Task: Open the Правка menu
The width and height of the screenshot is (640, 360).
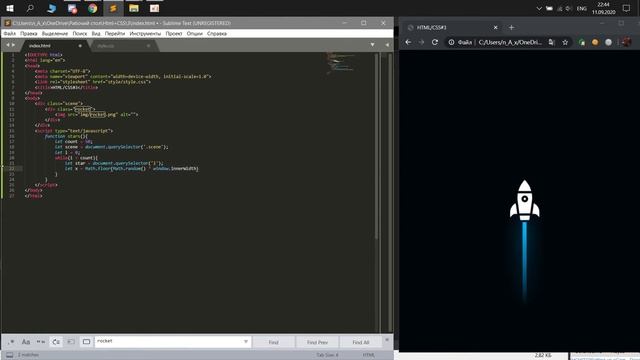Action: [x=29, y=33]
